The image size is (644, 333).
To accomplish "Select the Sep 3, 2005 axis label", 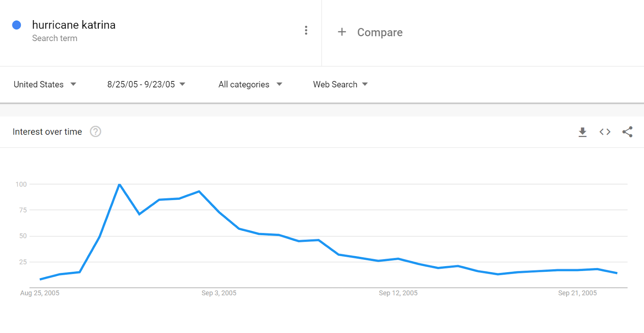I will click(219, 293).
